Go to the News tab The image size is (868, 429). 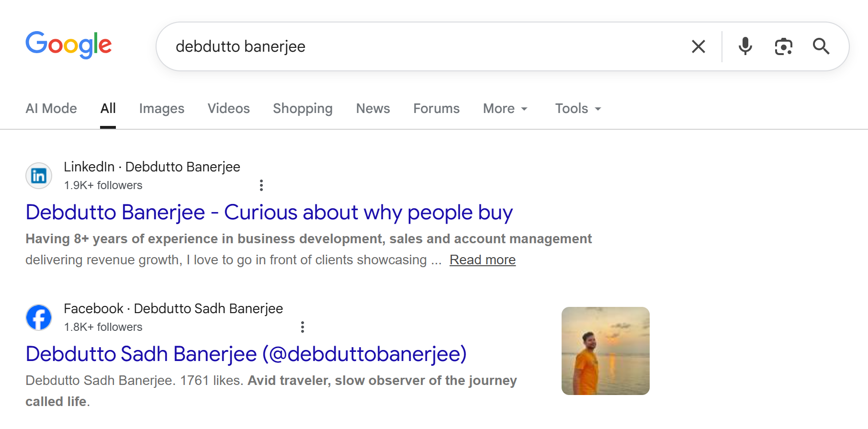pyautogui.click(x=373, y=109)
